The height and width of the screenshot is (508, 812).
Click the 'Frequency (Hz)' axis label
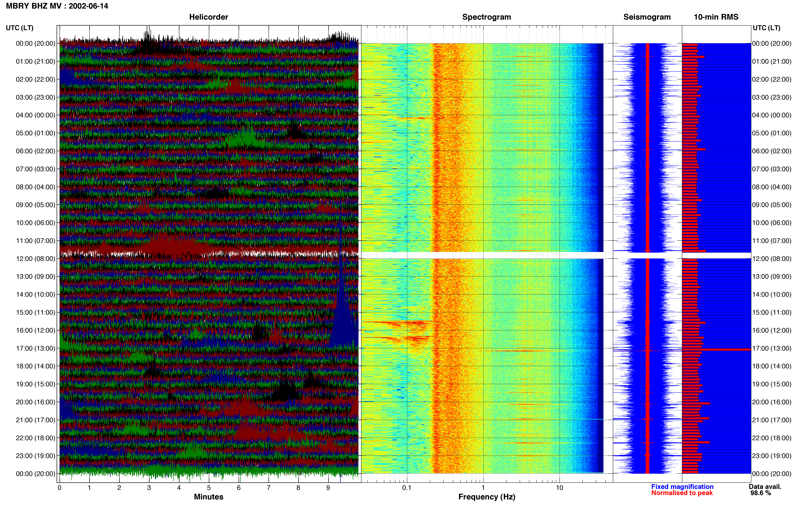coord(487,497)
